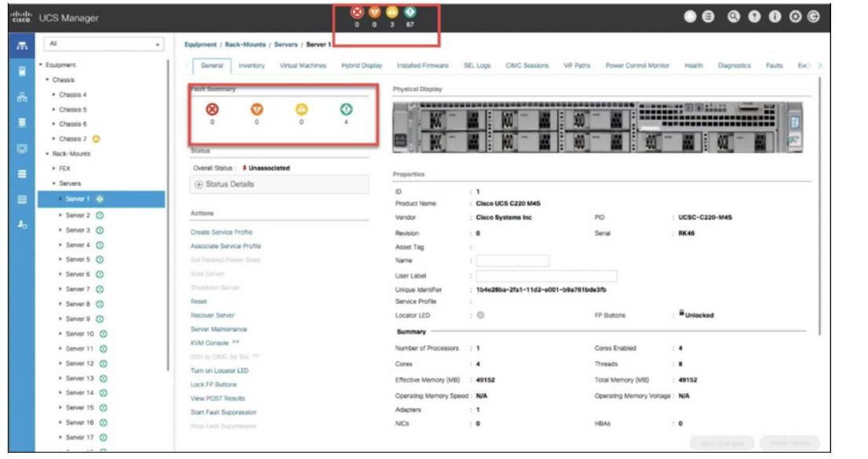Viewport: 868px width, 459px height.
Task: Click the minor fault icon in Fault Summary
Action: click(301, 109)
